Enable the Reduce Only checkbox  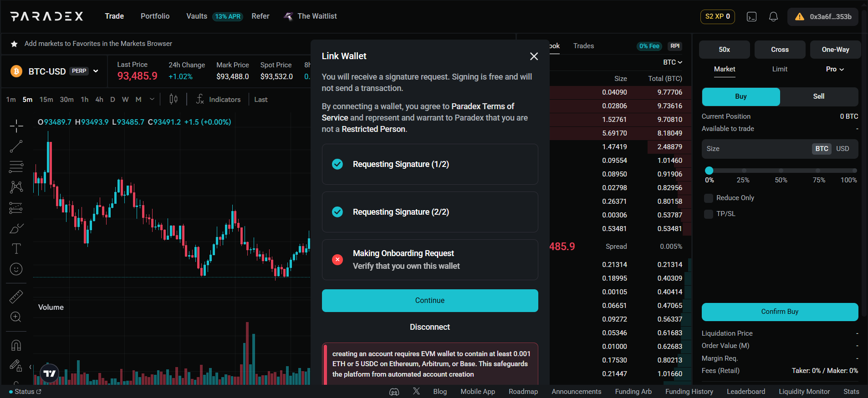tap(709, 198)
